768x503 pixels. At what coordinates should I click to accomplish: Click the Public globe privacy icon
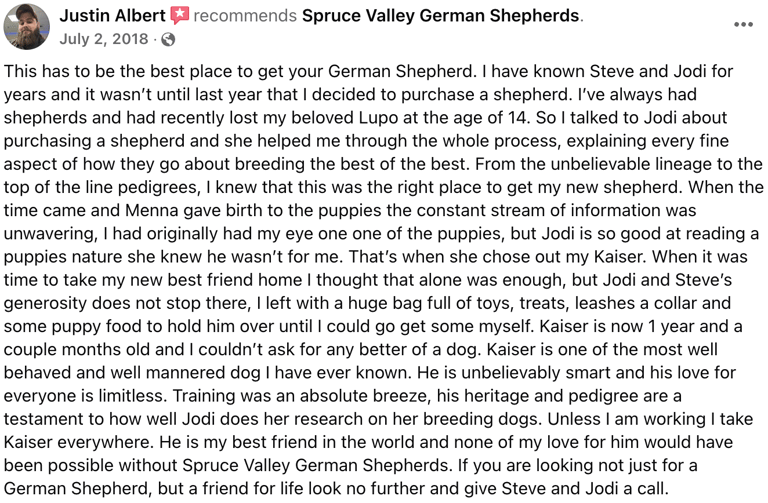(168, 40)
